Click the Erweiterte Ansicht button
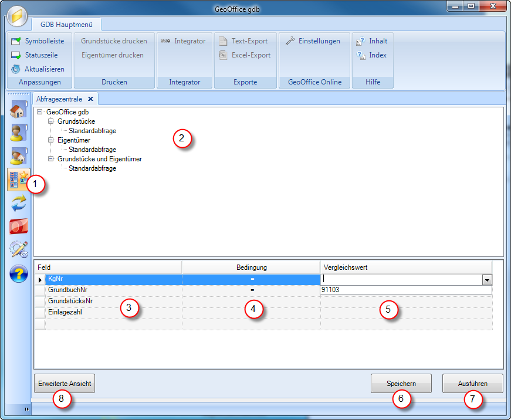 click(65, 384)
